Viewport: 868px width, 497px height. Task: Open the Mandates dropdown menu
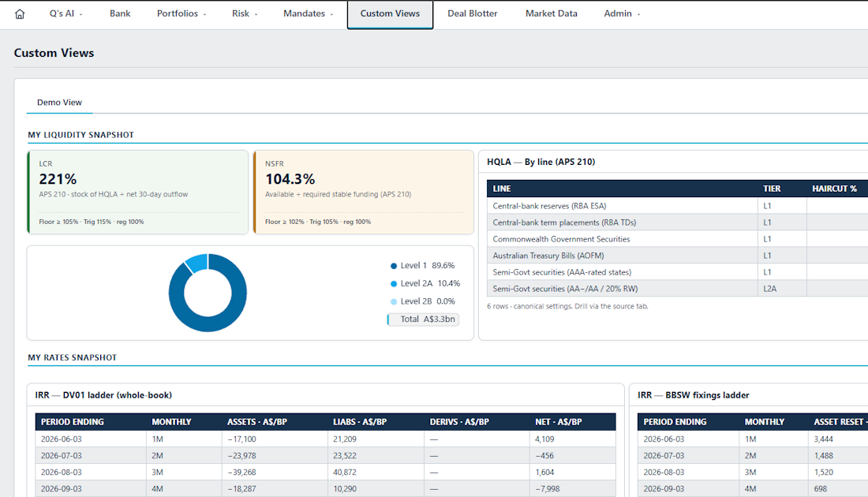point(309,14)
